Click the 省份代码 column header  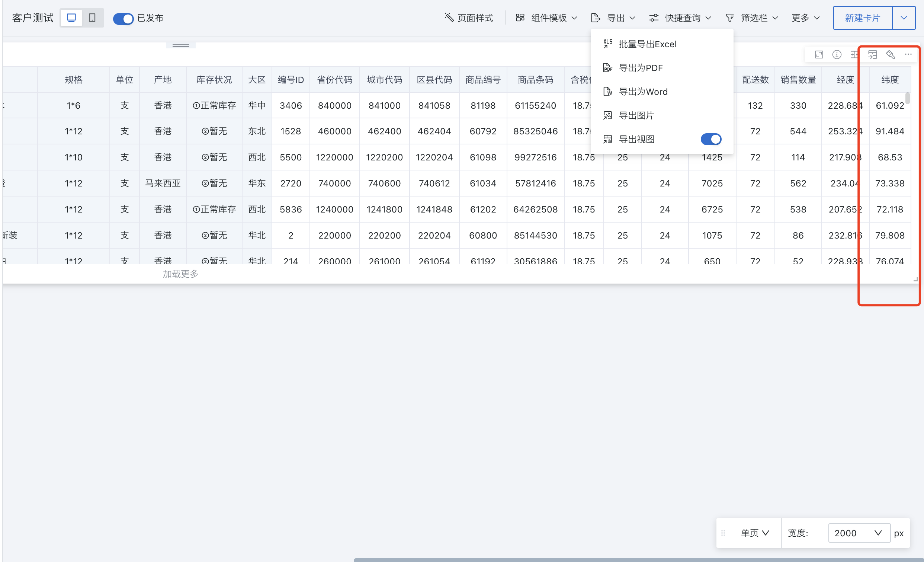(x=334, y=80)
